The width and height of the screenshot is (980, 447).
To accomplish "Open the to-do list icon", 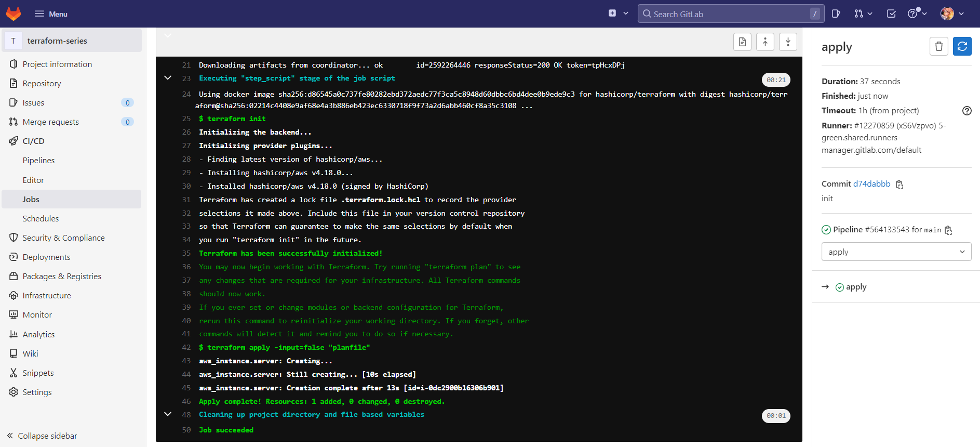I will point(891,14).
